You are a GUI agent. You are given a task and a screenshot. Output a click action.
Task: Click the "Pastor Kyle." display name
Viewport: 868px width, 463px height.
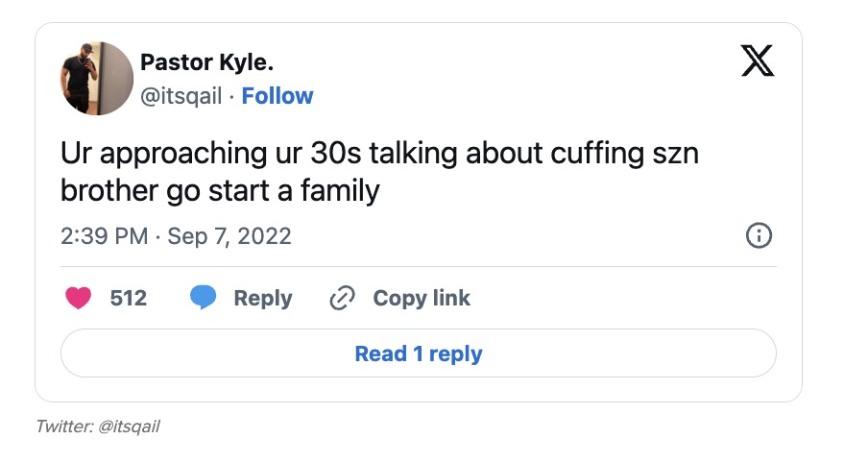[206, 63]
